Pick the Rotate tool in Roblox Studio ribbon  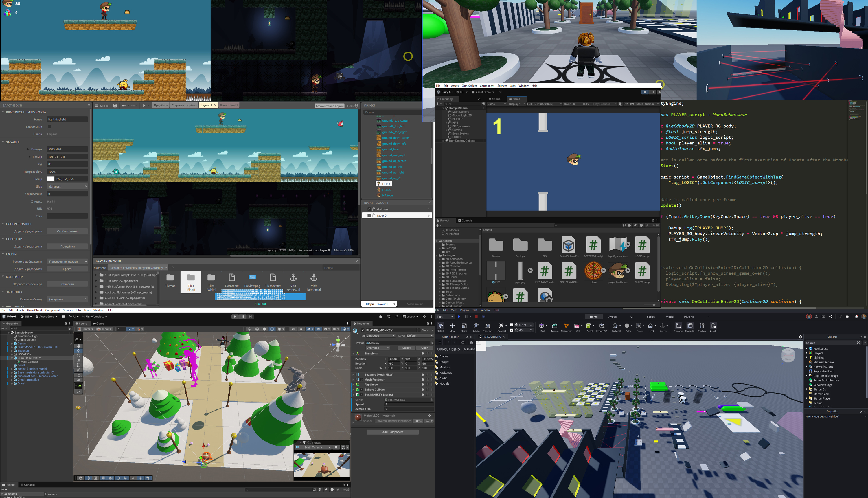pyautogui.click(x=476, y=327)
